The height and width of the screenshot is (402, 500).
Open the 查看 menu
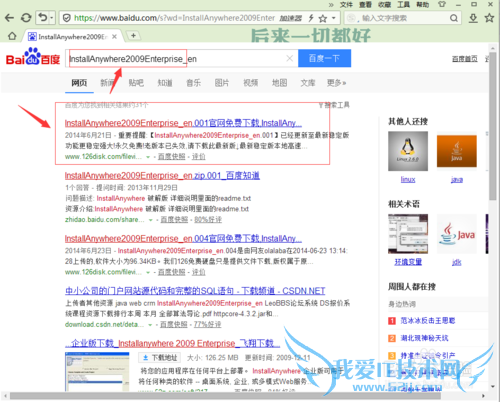click(x=365, y=4)
